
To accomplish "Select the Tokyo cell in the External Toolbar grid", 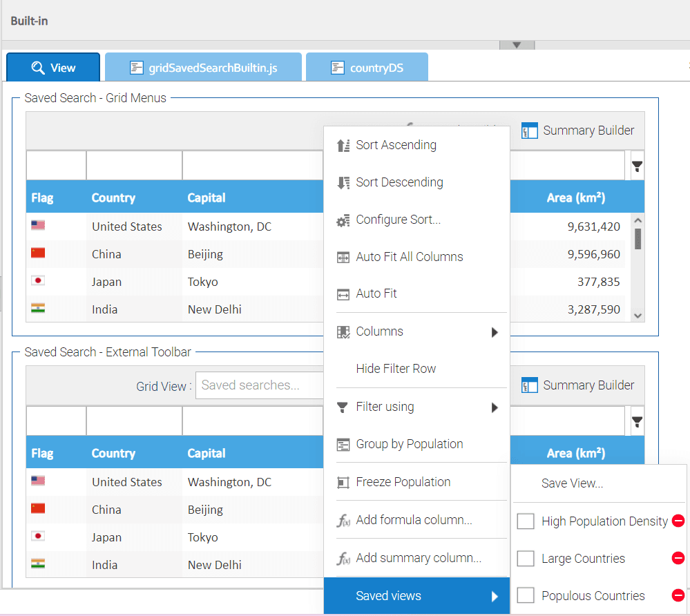I will [x=253, y=537].
